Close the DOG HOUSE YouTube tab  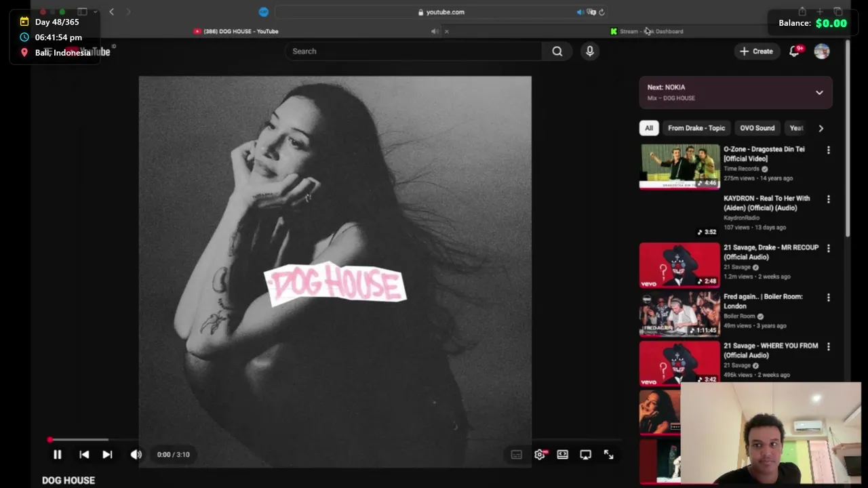[x=446, y=31]
